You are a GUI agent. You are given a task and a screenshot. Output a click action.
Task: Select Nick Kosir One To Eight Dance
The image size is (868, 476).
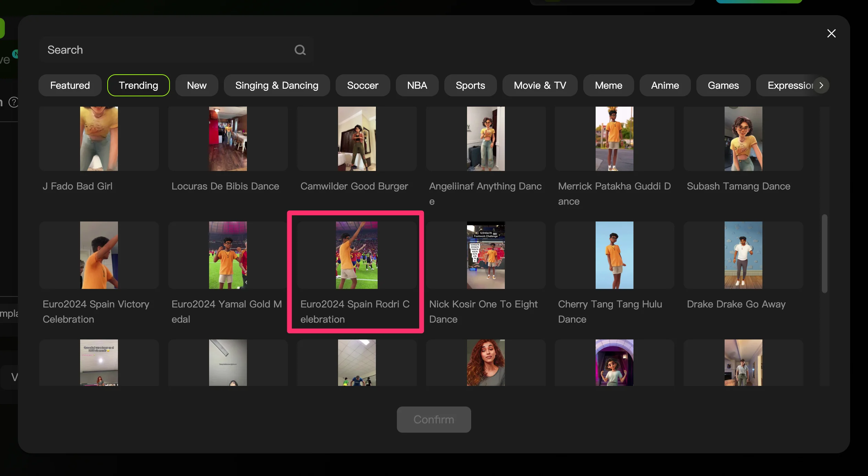pos(485,255)
